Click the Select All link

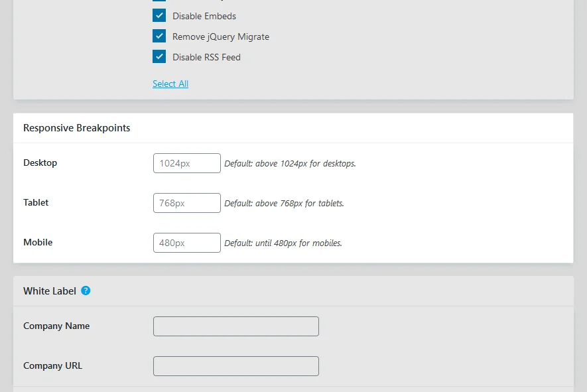[170, 84]
